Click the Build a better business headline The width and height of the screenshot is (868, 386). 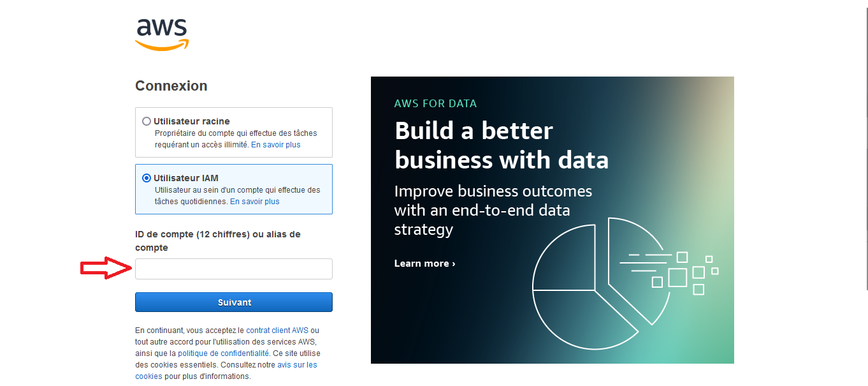pyautogui.click(x=501, y=145)
